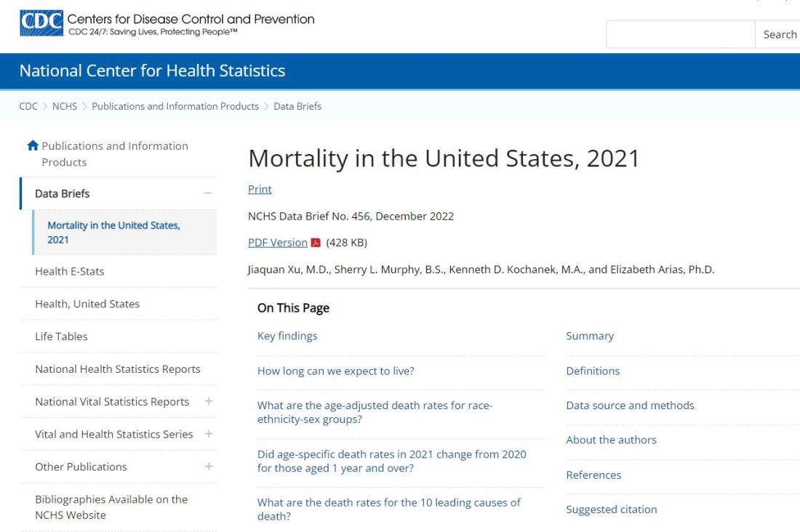Jump to How long can we expect to live?
Viewport: 800px width, 532px height.
tap(336, 371)
